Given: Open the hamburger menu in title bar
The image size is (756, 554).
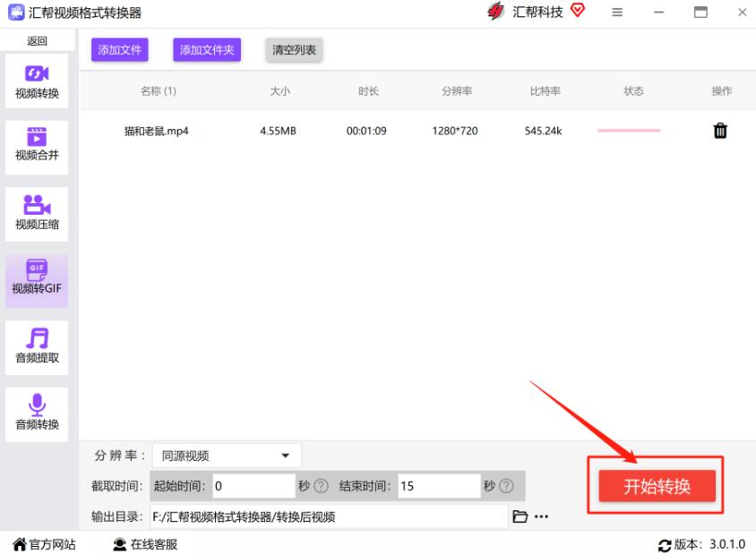Looking at the screenshot, I should pos(617,13).
